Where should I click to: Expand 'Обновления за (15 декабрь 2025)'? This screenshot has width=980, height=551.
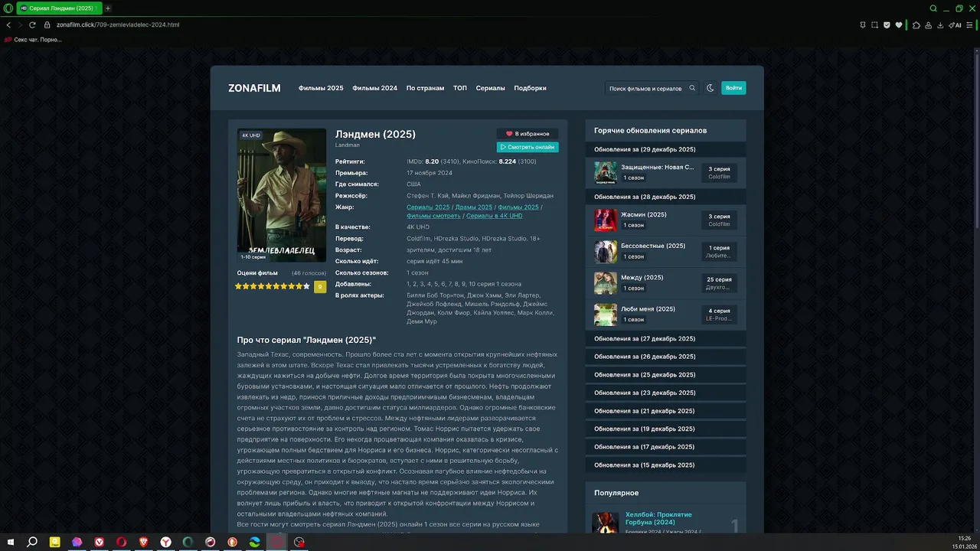(665, 465)
